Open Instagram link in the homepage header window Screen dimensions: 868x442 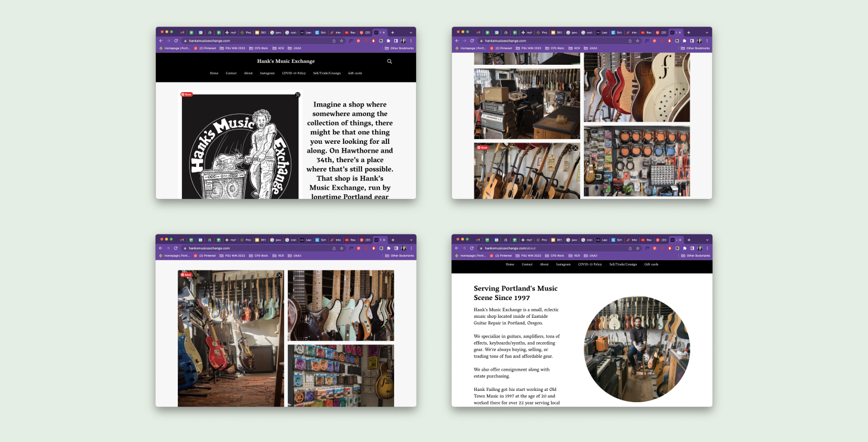click(268, 73)
